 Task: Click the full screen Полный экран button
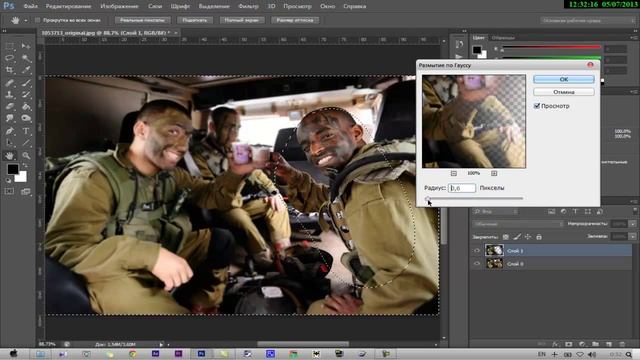242,20
